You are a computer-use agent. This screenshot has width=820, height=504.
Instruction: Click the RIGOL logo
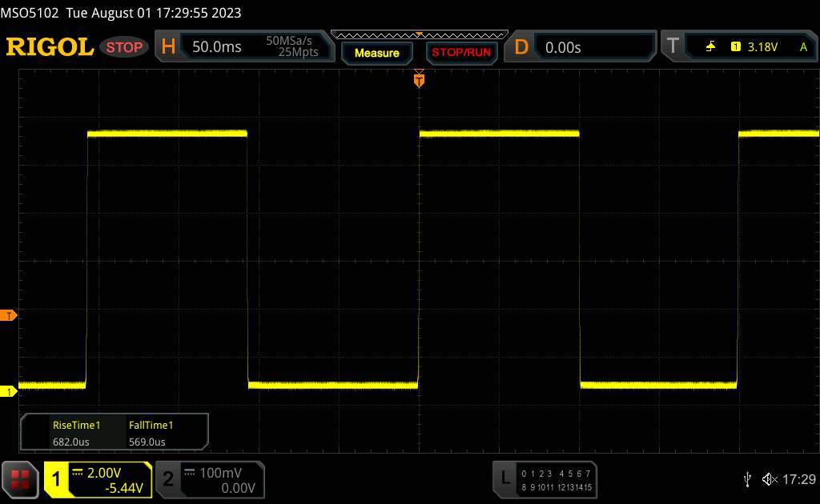coord(50,47)
